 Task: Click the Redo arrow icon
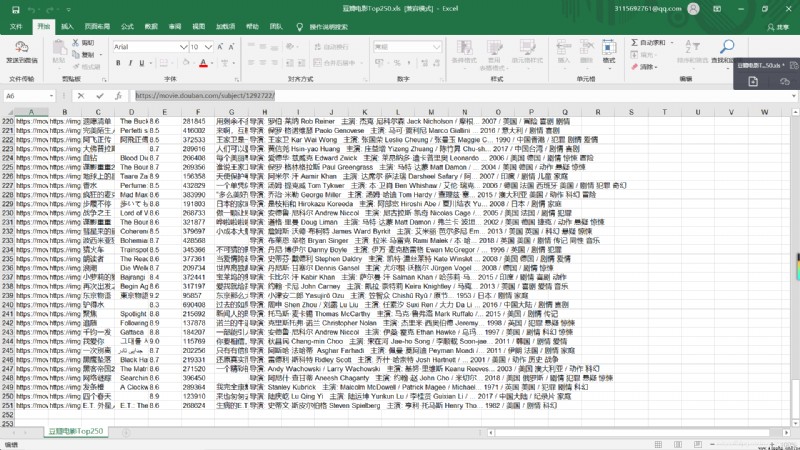coord(50,9)
